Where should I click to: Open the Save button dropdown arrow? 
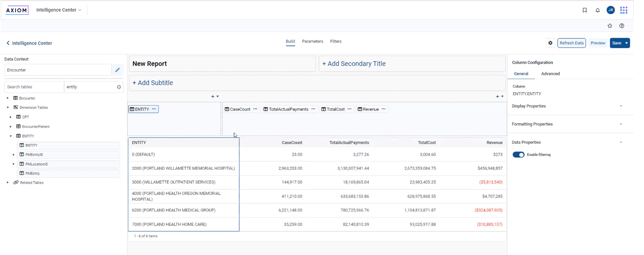click(627, 43)
